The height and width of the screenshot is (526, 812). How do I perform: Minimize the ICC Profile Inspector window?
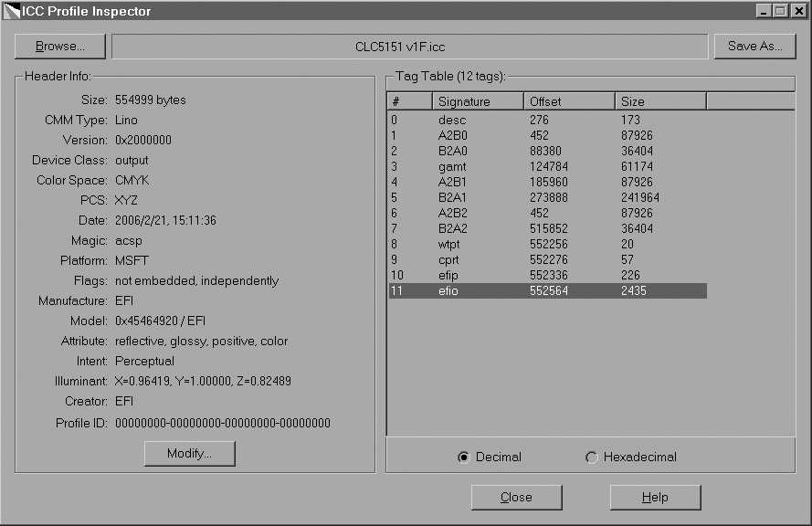point(763,11)
